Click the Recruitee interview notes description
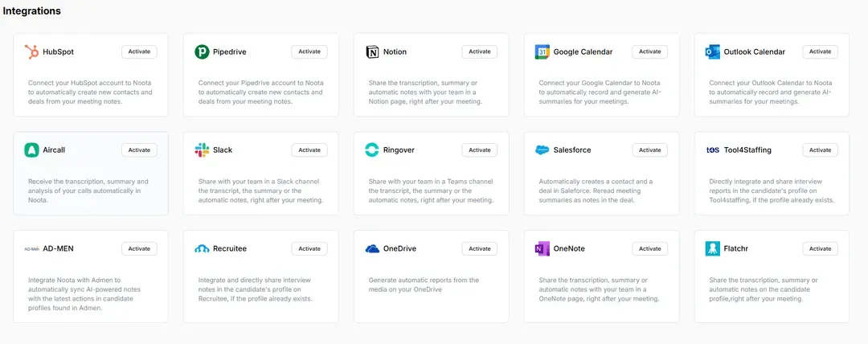Image resolution: width=868 pixels, height=344 pixels. click(256, 289)
